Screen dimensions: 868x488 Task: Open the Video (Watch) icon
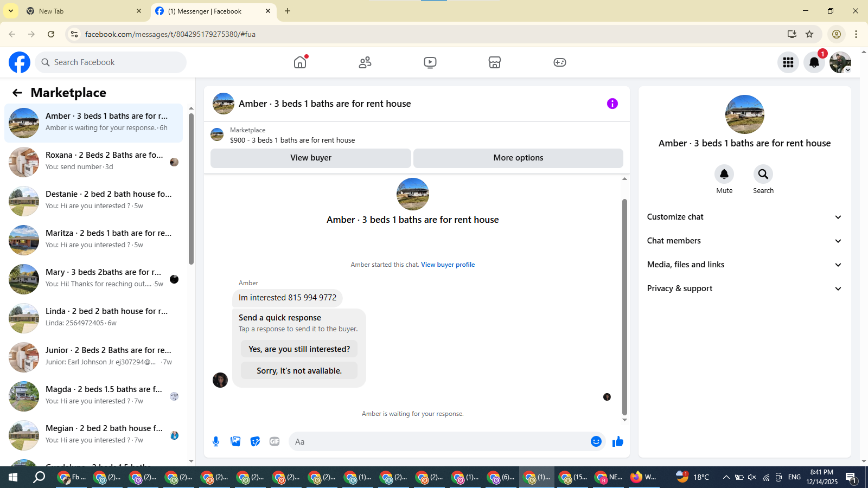click(430, 62)
